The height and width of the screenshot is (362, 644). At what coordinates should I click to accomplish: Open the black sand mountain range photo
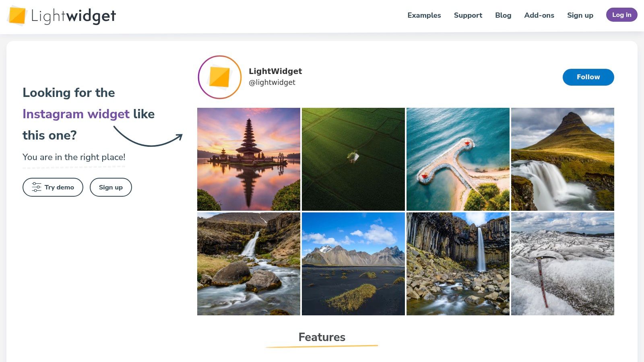click(353, 264)
